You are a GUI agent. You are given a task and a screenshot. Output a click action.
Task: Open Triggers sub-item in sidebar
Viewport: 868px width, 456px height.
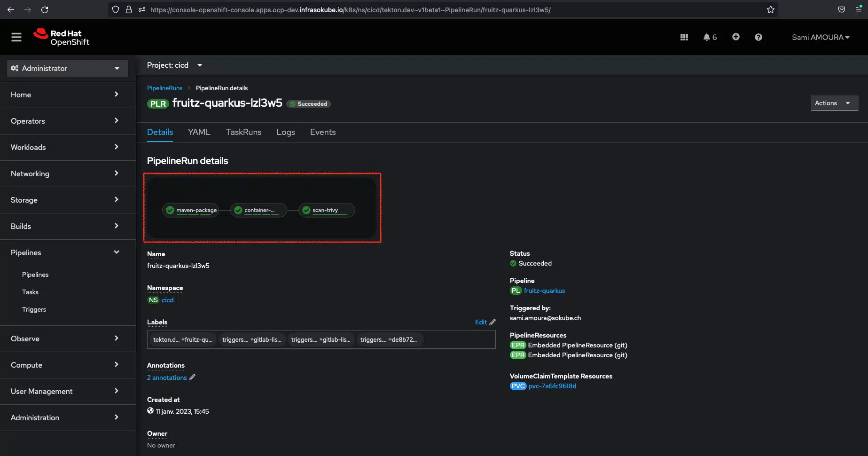click(34, 309)
